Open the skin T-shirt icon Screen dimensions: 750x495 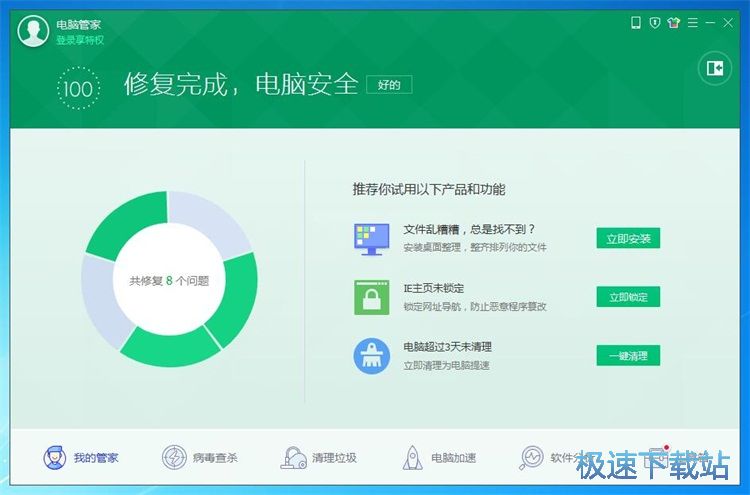[x=674, y=22]
